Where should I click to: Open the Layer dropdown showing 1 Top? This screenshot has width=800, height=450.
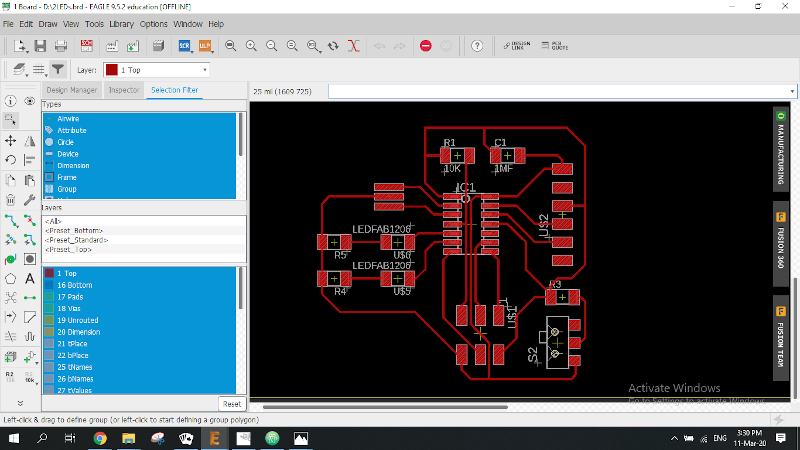(157, 70)
